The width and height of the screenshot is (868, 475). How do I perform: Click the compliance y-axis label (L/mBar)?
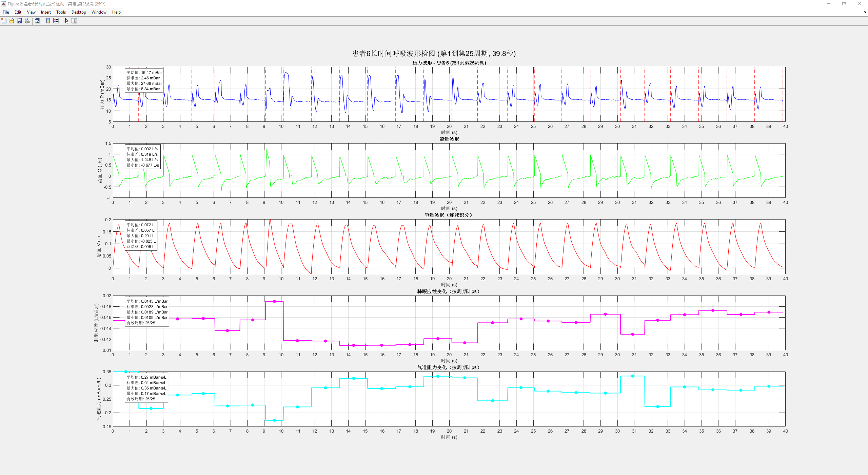click(96, 322)
